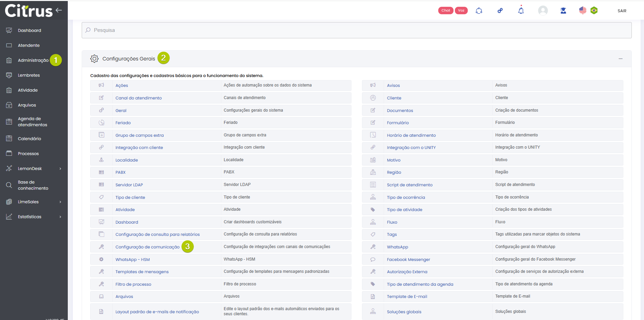
Task: Switch language using the US flag
Action: coord(583,11)
